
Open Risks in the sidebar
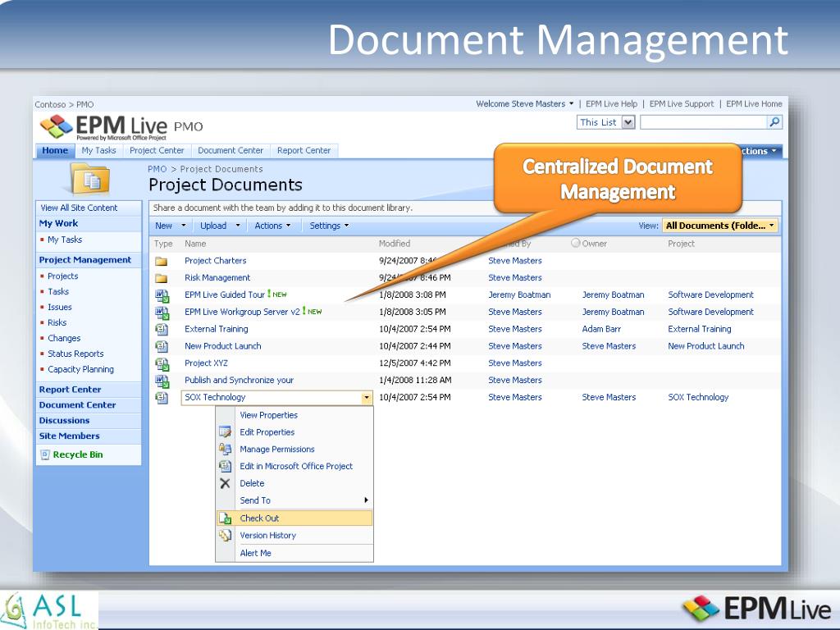point(57,322)
